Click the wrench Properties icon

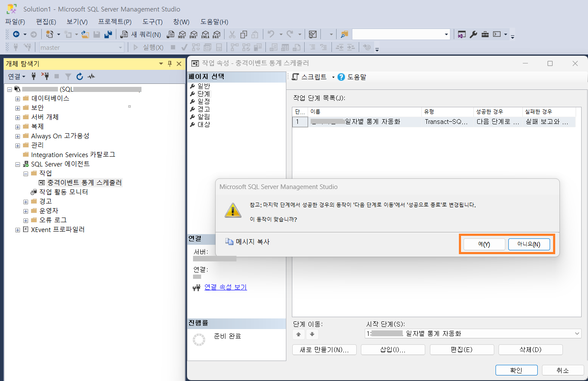click(x=473, y=34)
